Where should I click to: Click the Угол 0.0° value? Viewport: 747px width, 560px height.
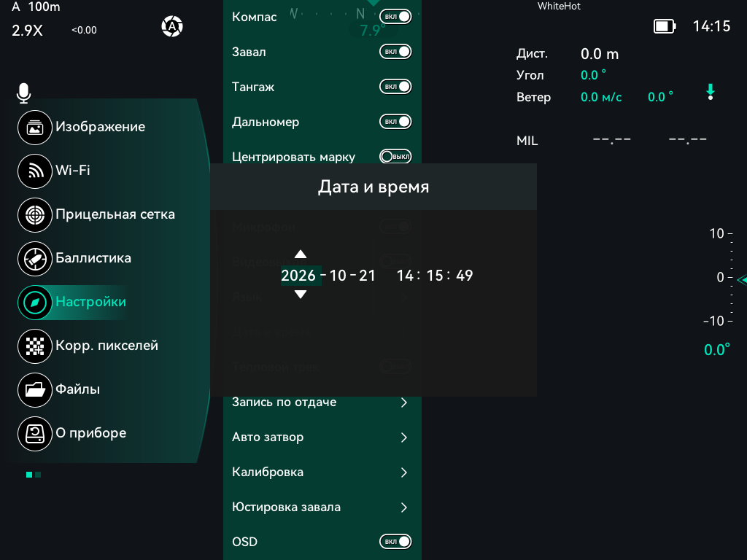(593, 75)
